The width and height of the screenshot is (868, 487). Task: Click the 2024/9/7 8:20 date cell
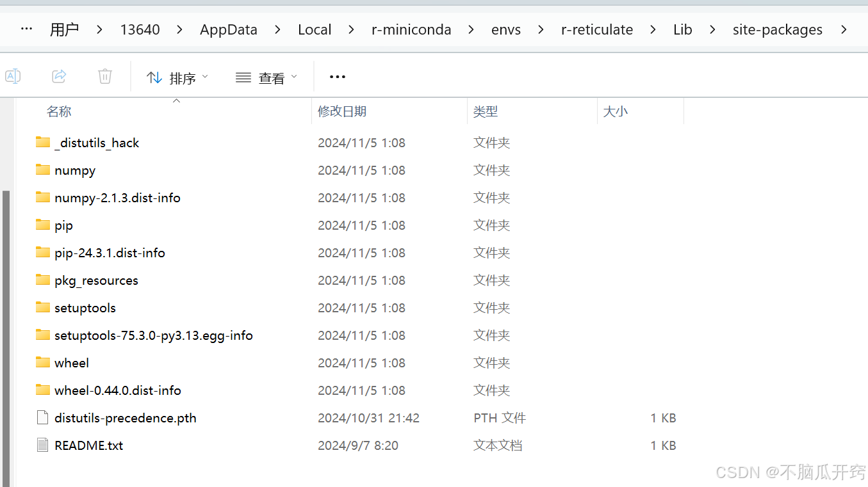point(358,445)
